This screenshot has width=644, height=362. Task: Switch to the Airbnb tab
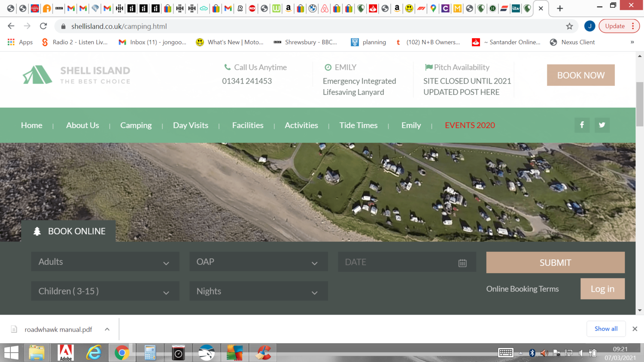(x=325, y=8)
